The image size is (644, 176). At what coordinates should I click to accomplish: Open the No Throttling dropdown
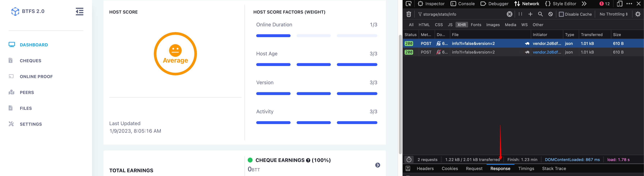coord(613,14)
